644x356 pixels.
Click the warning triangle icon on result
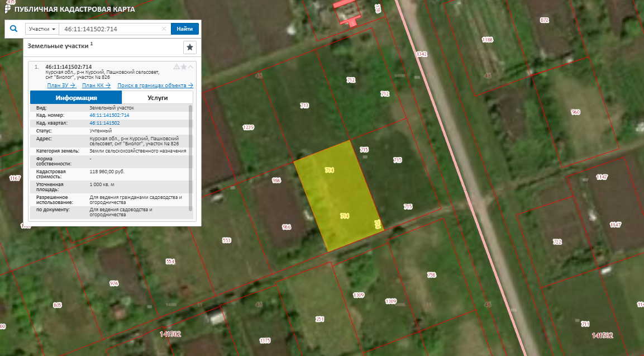(x=176, y=67)
